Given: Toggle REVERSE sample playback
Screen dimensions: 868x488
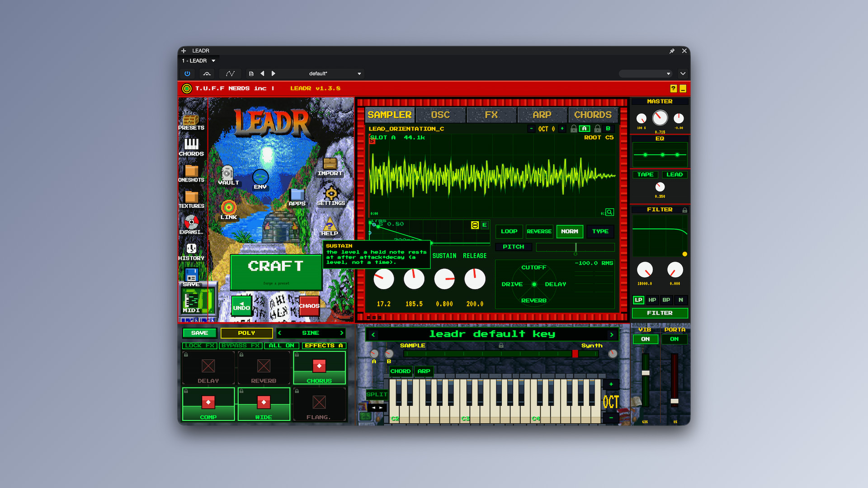Looking at the screenshot, I should 539,231.
